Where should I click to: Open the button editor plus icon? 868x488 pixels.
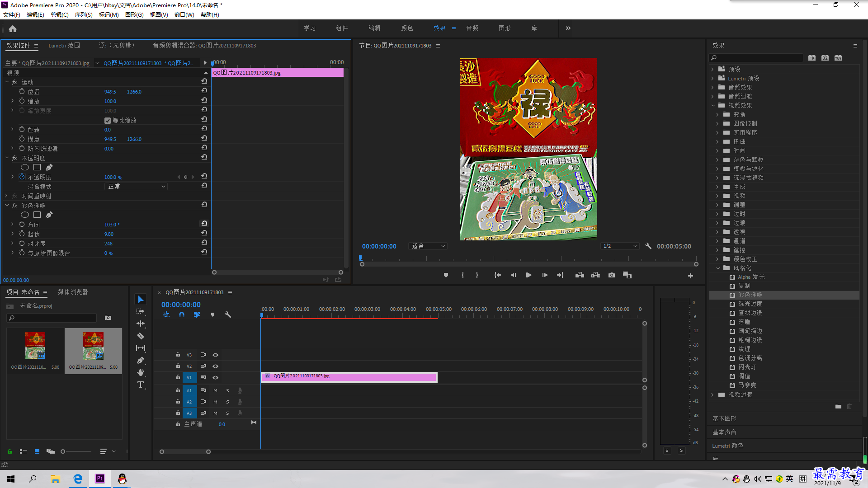click(x=690, y=276)
